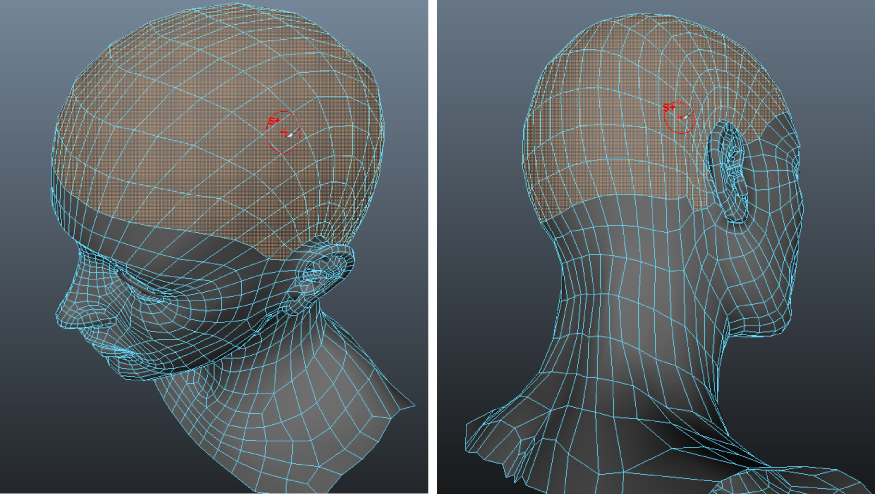Click the red S+ brush cursor in right viewport
This screenshot has height=494, width=875.
(x=679, y=117)
